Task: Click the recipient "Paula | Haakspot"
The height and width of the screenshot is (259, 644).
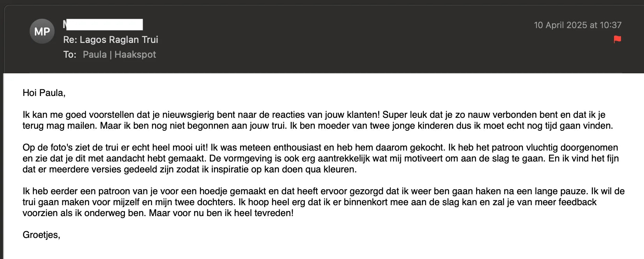Action: tap(119, 55)
